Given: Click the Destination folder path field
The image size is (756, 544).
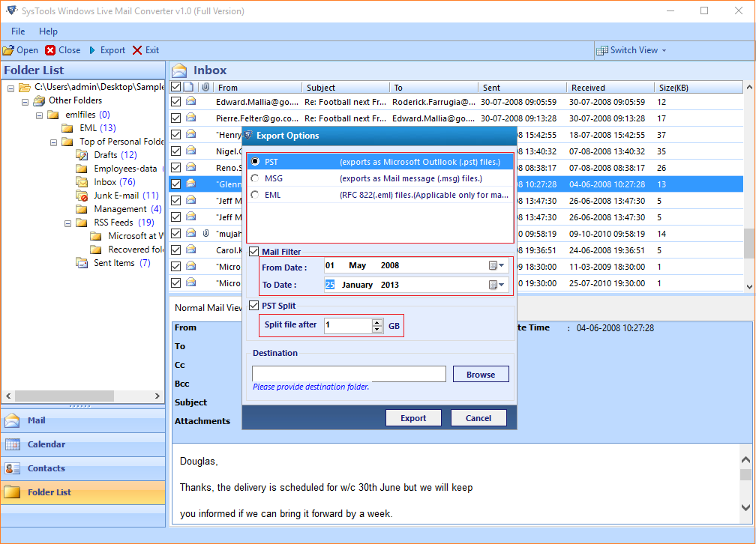Looking at the screenshot, I should (349, 374).
